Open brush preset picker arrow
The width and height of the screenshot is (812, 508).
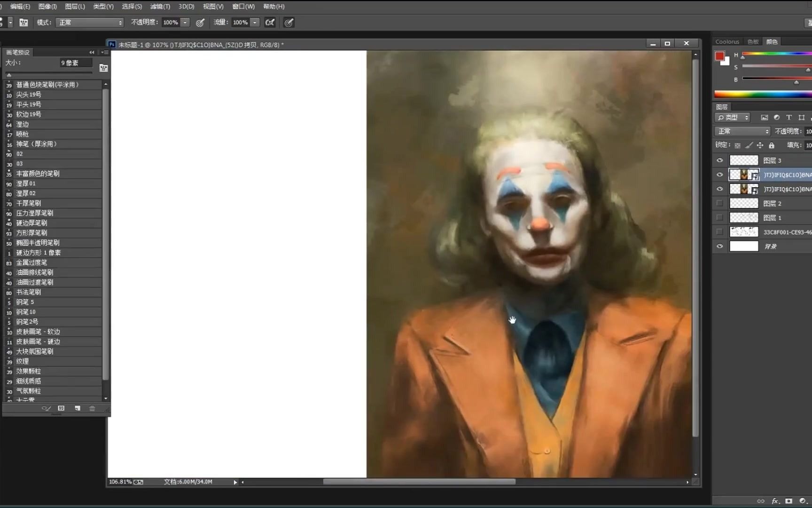[10, 22]
